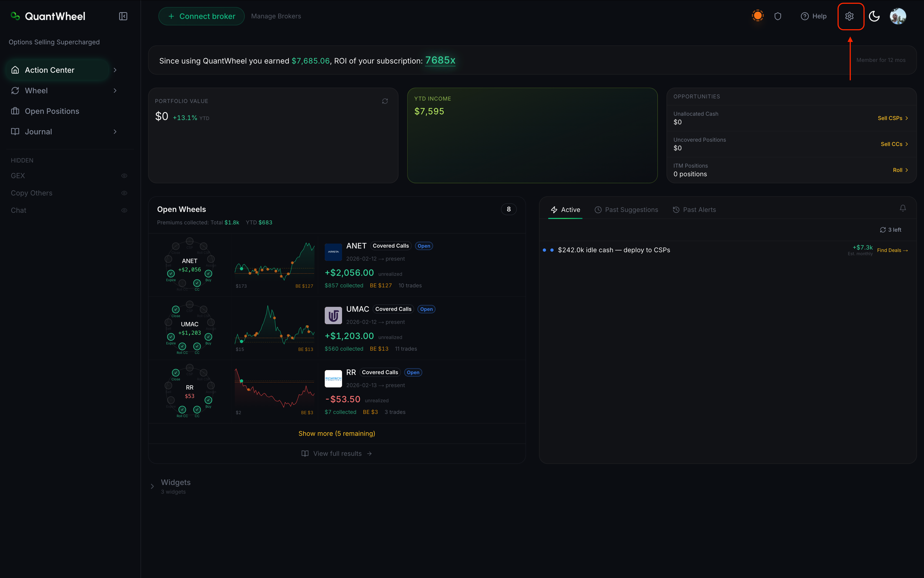Click Show more (5 remaining)
924x578 pixels.
pos(337,434)
